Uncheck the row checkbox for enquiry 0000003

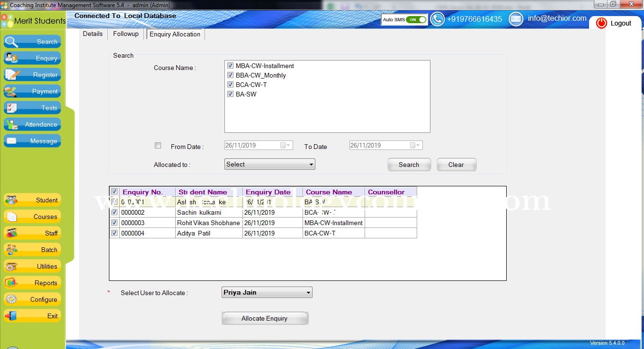[x=114, y=223]
